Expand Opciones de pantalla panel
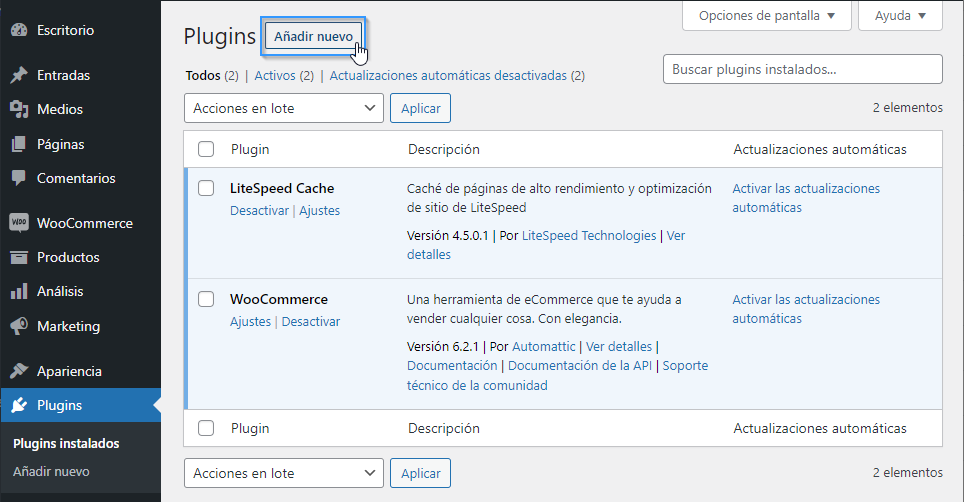 click(x=767, y=15)
